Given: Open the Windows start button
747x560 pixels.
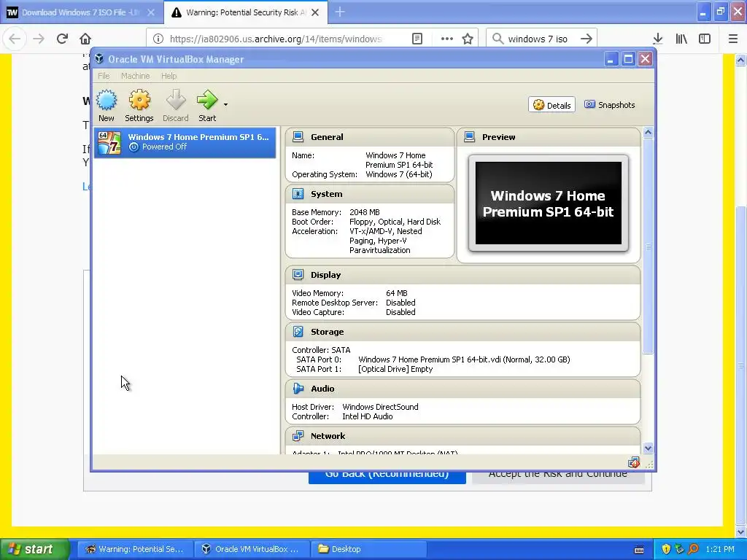Looking at the screenshot, I should (x=34, y=549).
